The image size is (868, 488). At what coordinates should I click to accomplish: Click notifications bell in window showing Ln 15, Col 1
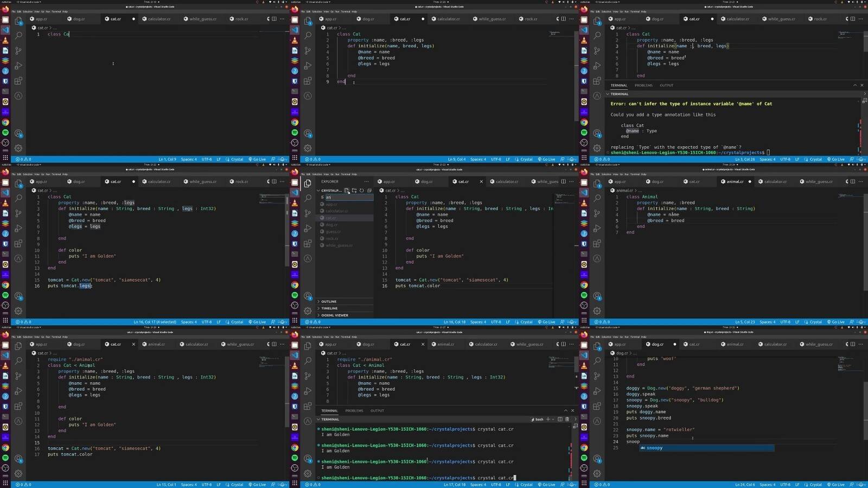coord(283,484)
